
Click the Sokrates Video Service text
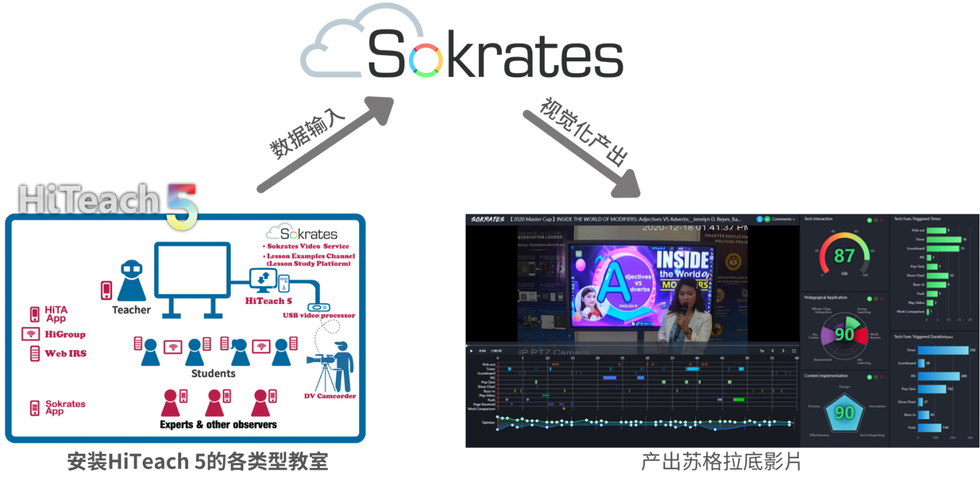click(x=307, y=246)
